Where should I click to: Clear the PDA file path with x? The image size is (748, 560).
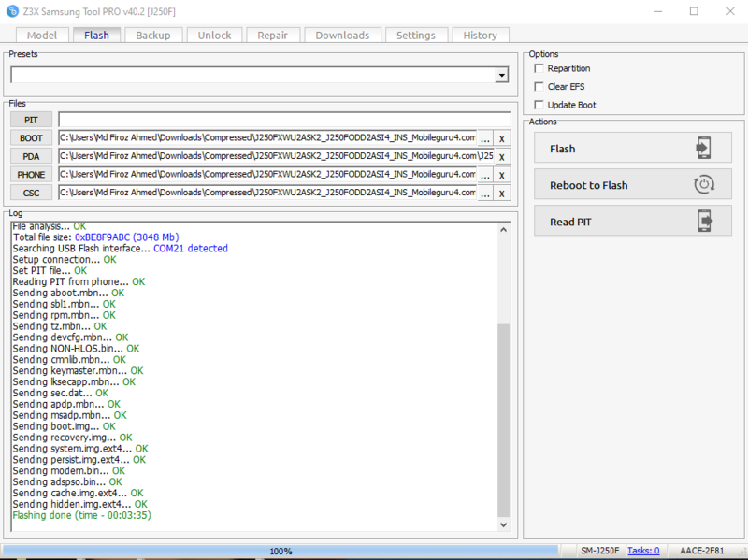501,156
